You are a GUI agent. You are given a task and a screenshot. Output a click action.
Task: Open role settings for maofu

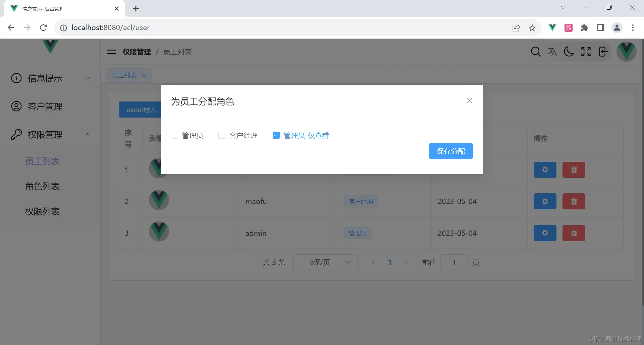(545, 201)
